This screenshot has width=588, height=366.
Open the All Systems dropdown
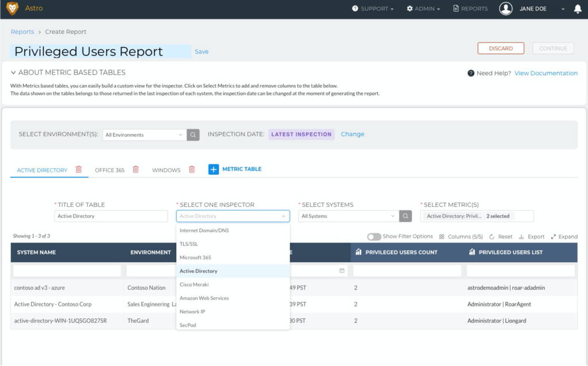(349, 216)
